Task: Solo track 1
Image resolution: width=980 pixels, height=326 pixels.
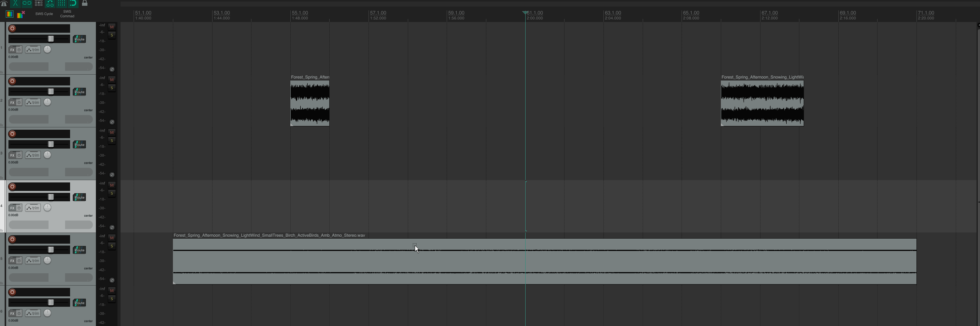Action: [x=112, y=35]
